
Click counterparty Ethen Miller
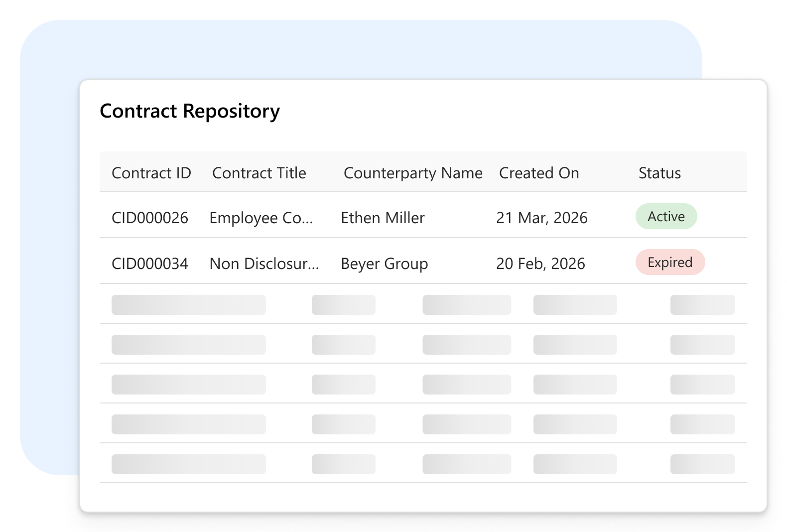click(x=383, y=218)
